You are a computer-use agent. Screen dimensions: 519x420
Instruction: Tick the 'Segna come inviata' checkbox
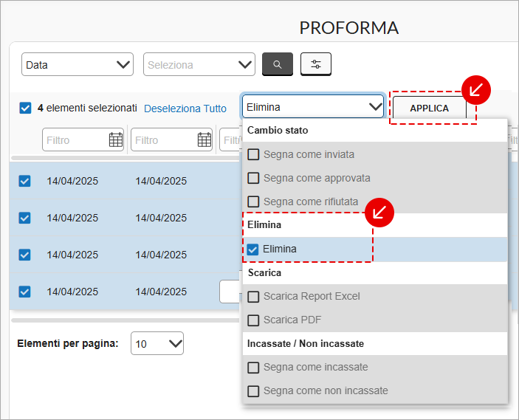coord(253,154)
